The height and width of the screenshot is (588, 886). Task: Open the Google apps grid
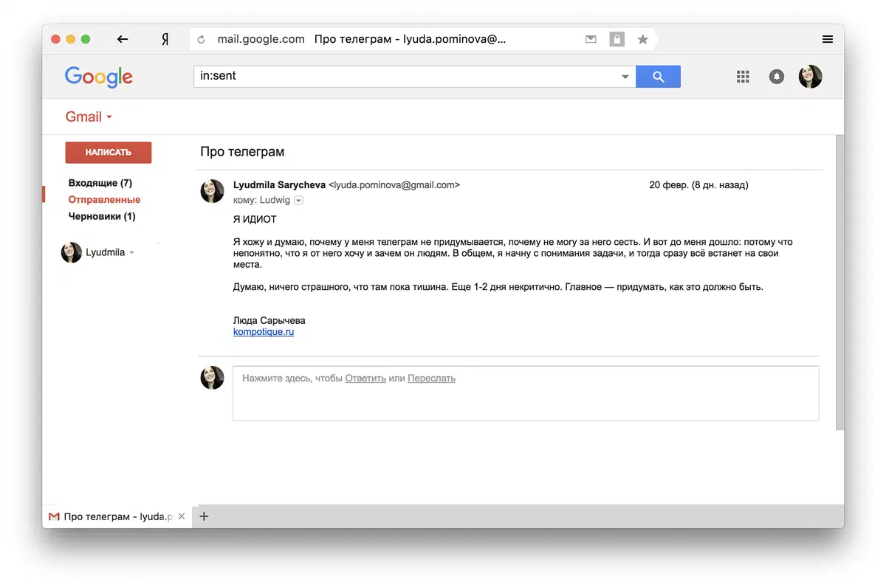click(x=744, y=76)
